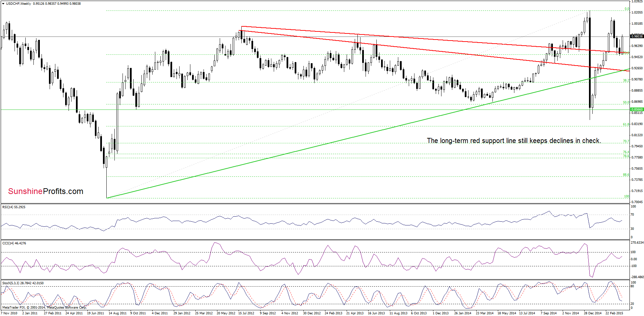644x316 pixels.
Task: Click the OHLC values 0.95126 0.98357 0.94993 0.98038
Action: 57,3
